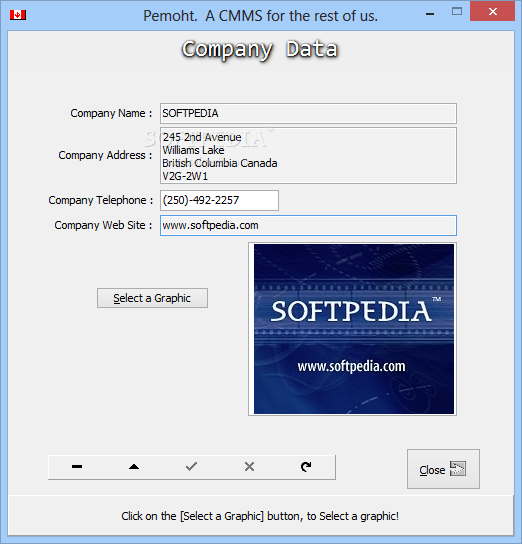Image resolution: width=522 pixels, height=544 pixels.
Task: Click the 'Company Web Site :' label
Action: (x=103, y=226)
